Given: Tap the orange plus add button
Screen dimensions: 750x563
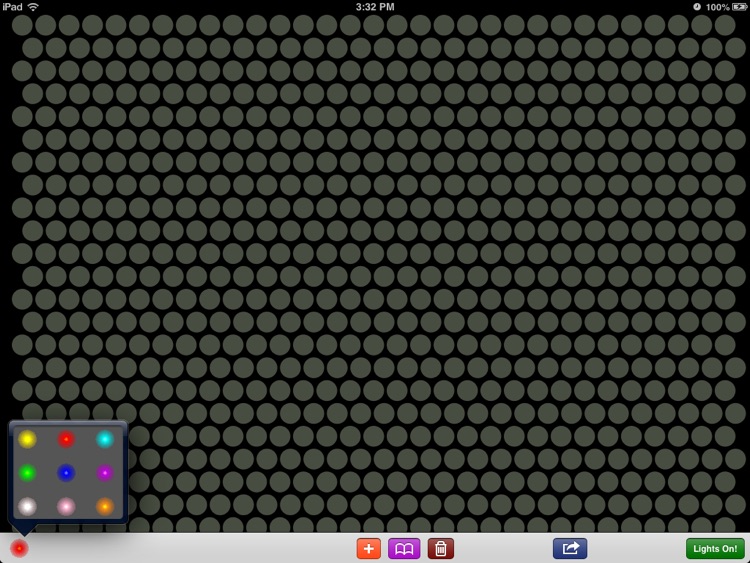Looking at the screenshot, I should click(368, 549).
